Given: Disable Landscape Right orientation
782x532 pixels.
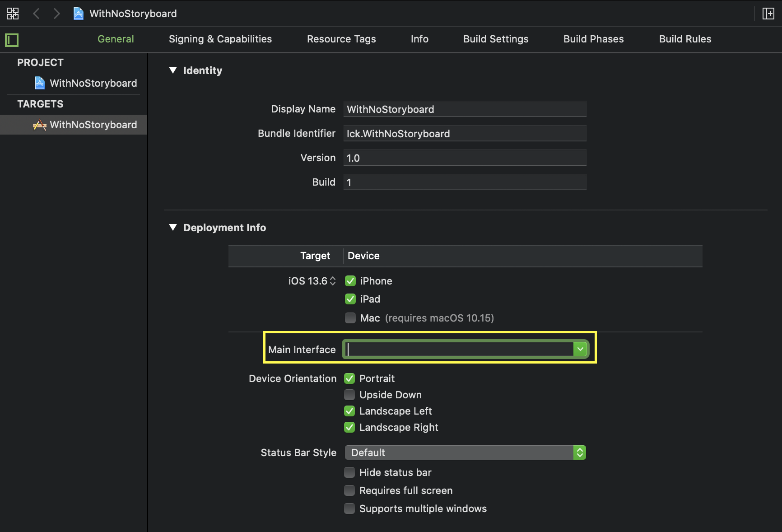Looking at the screenshot, I should coord(349,427).
